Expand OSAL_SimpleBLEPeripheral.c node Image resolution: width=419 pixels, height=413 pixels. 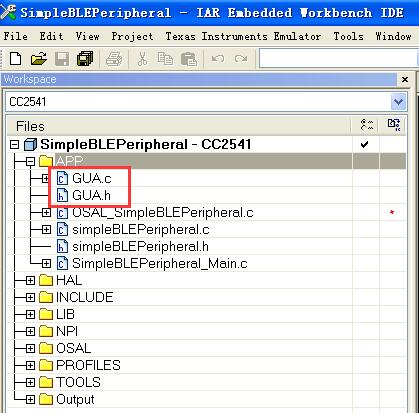[x=46, y=213]
